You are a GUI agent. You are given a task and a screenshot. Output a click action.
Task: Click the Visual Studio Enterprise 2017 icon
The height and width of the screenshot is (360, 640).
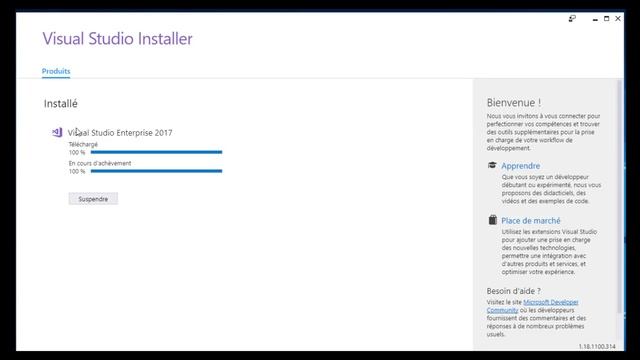point(57,132)
